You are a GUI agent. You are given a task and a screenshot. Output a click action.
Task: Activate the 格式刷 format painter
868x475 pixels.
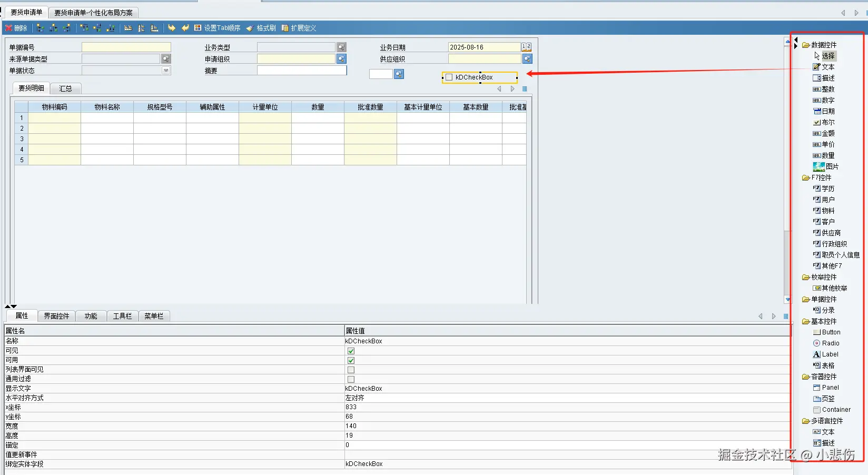tap(261, 28)
